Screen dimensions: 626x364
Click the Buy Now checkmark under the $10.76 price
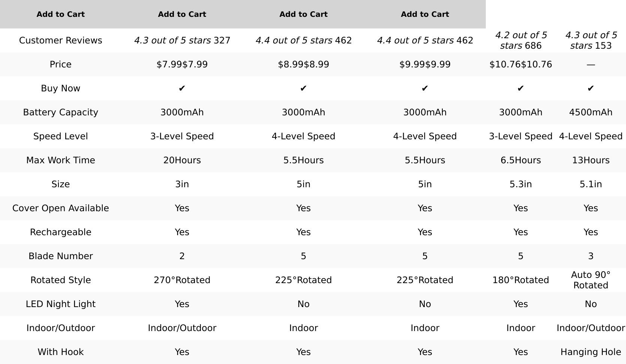(520, 88)
